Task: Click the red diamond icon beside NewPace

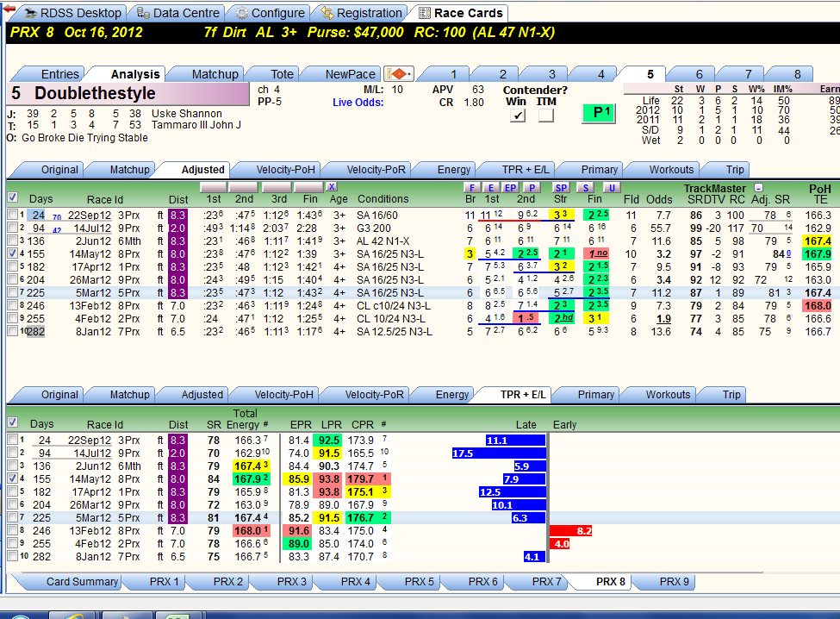Action: pos(399,73)
